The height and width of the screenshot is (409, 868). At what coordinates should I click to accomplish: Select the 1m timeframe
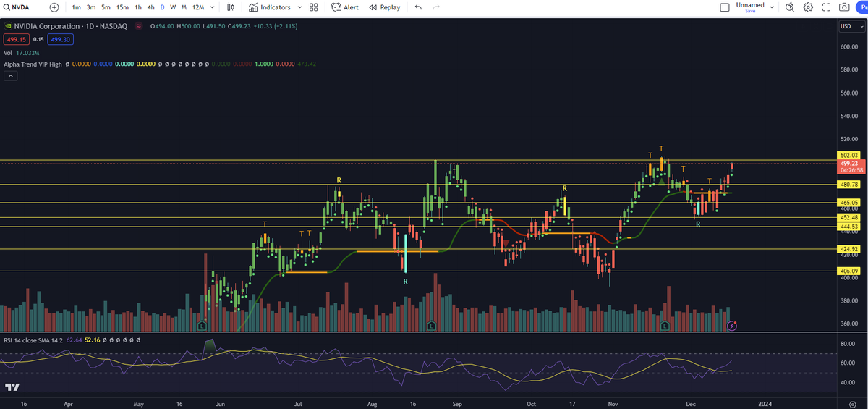coord(76,7)
